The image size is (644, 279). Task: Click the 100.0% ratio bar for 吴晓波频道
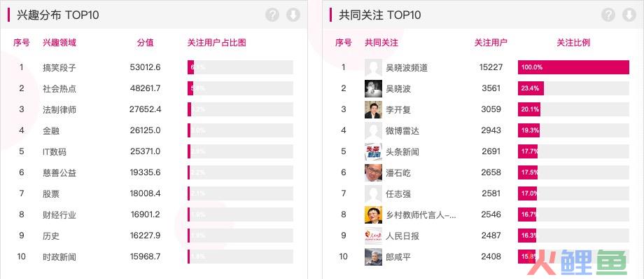tap(573, 67)
